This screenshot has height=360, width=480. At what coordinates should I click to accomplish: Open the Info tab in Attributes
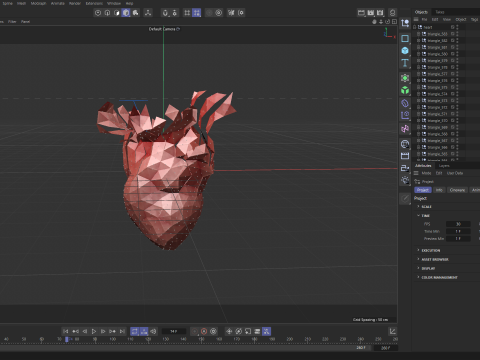coord(439,190)
